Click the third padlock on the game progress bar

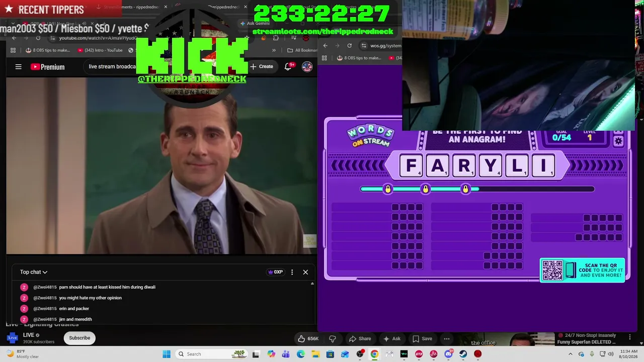point(465,189)
